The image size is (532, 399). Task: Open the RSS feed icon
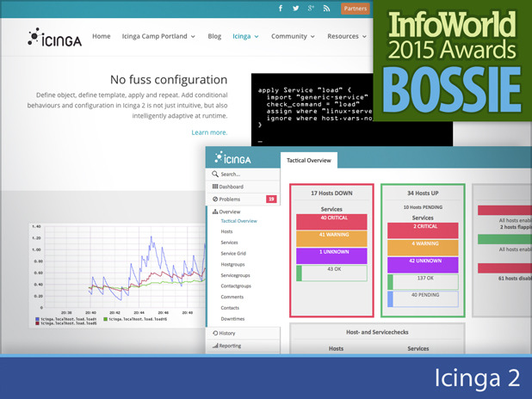(326, 8)
